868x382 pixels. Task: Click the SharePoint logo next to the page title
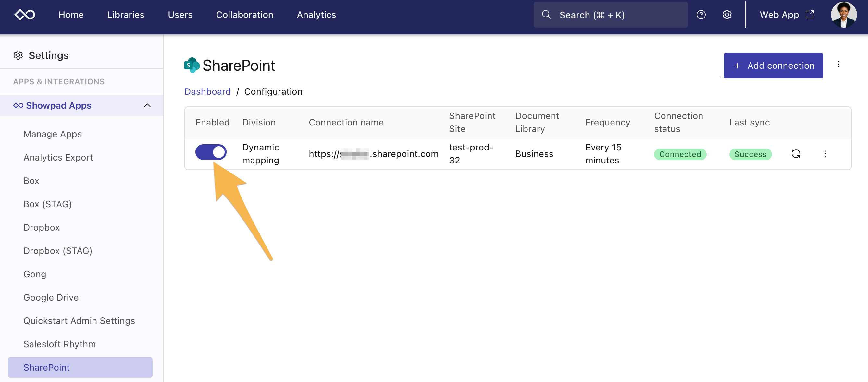(192, 65)
